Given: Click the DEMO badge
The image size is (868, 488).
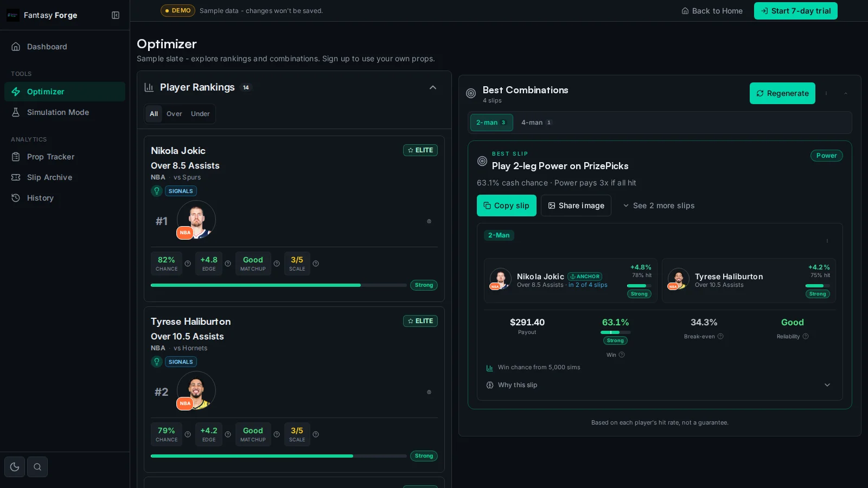Looking at the screenshot, I should tap(178, 10).
